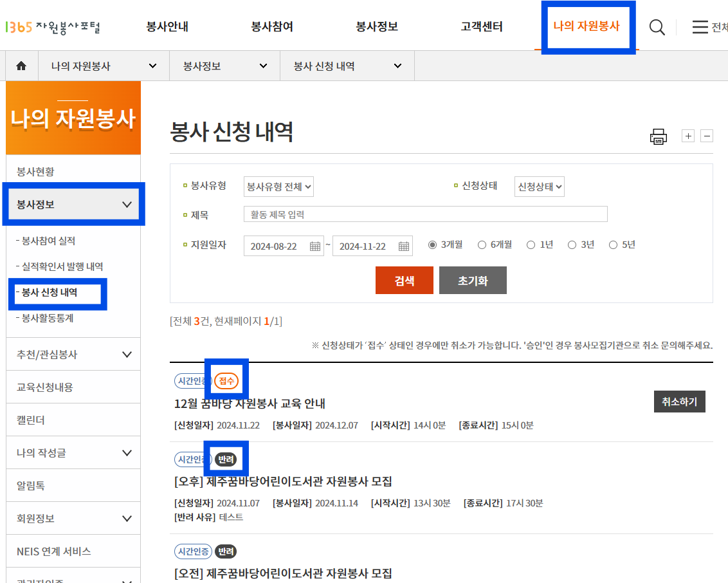Click 봉사일자 2024.12.07 text
Screen dimensions: 728x583
point(315,425)
